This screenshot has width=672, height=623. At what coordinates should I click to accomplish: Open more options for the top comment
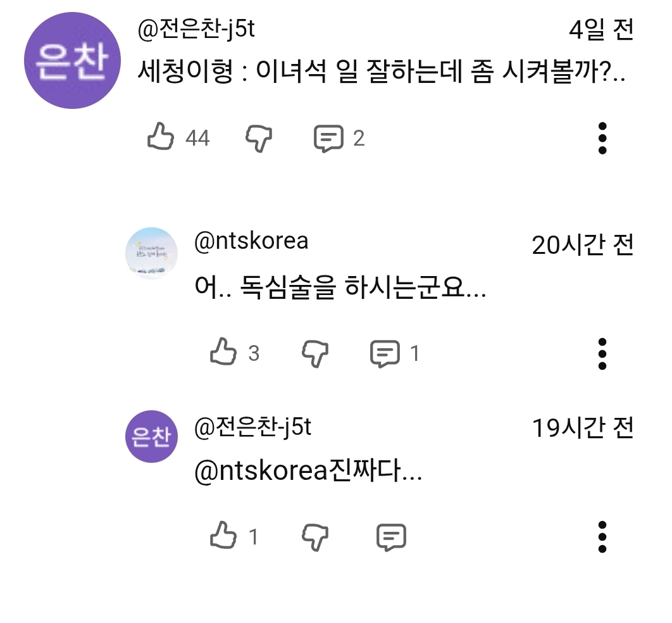point(602,137)
